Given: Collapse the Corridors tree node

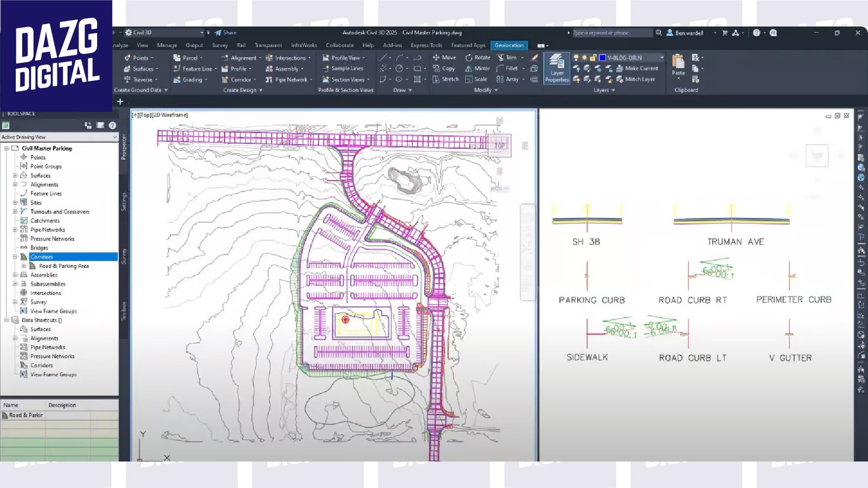Looking at the screenshot, I should [15, 256].
